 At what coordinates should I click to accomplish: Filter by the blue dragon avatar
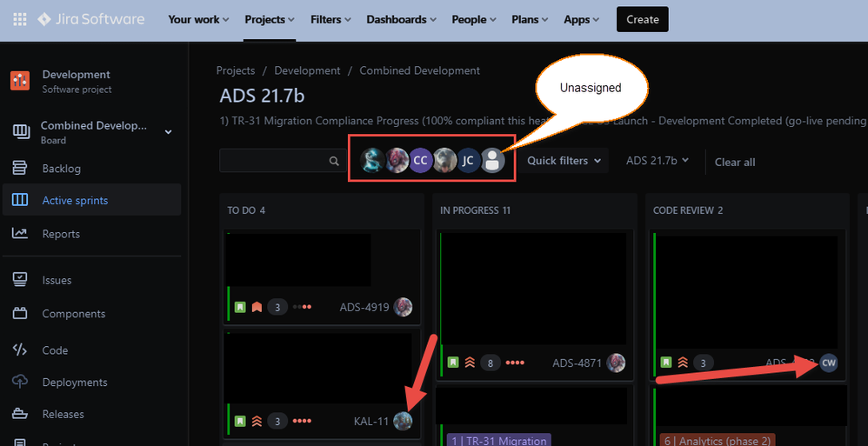[x=372, y=161]
